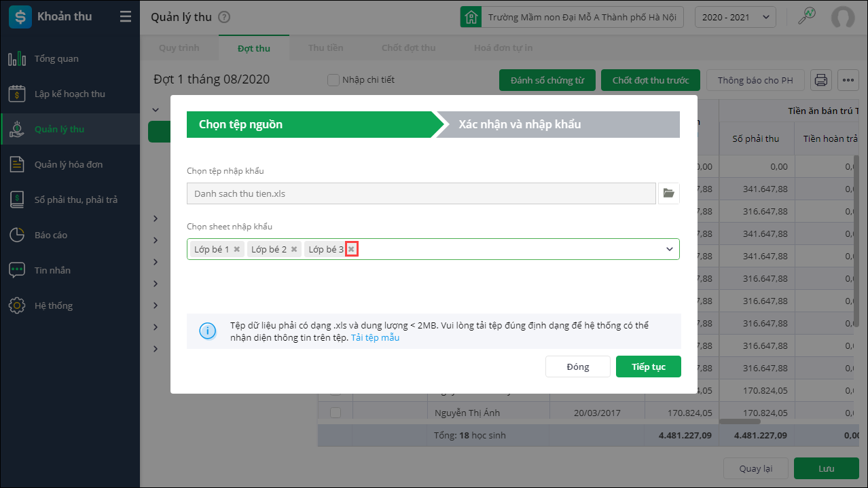The width and height of the screenshot is (868, 488).
Task: Click the Danh sach thu tien.xls file field
Action: click(422, 193)
